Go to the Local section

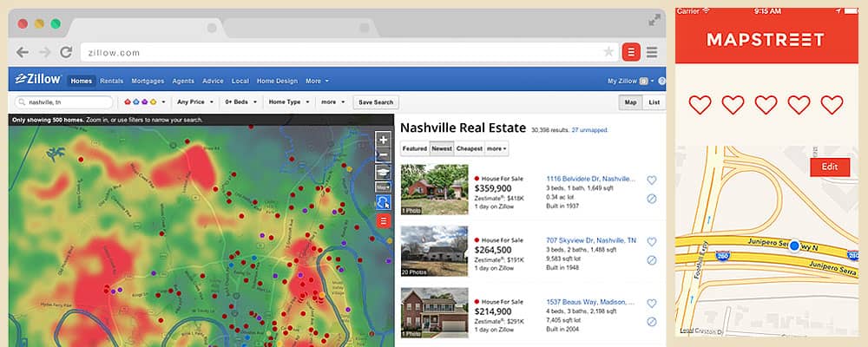240,81
